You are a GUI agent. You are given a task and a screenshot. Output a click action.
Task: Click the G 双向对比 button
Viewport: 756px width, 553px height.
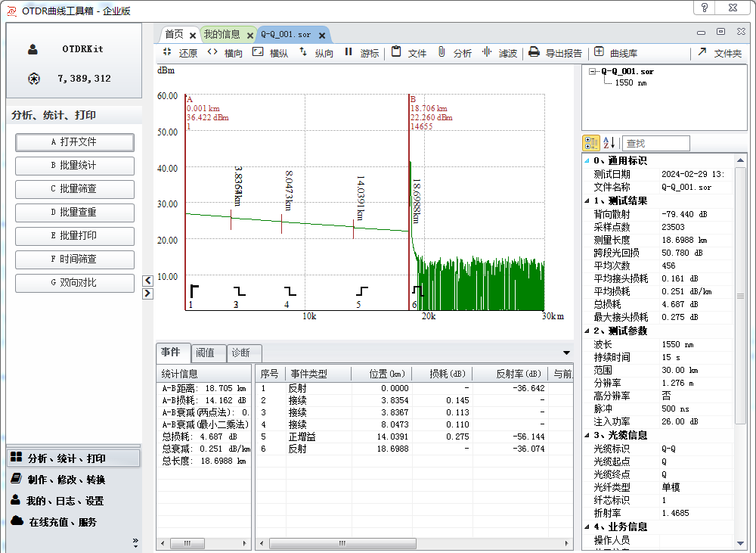click(74, 283)
